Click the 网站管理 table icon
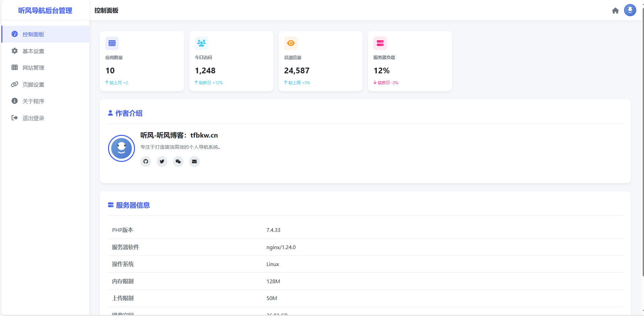This screenshot has width=644, height=316. coord(15,68)
